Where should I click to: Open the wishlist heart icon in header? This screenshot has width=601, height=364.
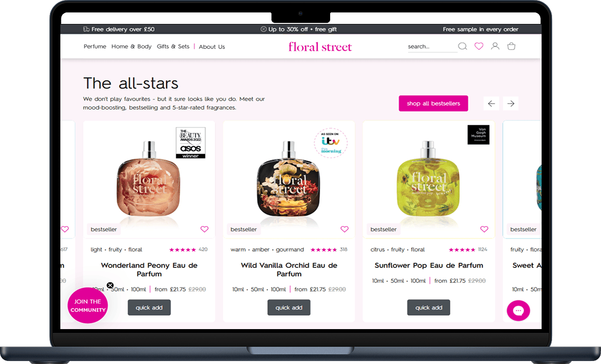tap(479, 46)
